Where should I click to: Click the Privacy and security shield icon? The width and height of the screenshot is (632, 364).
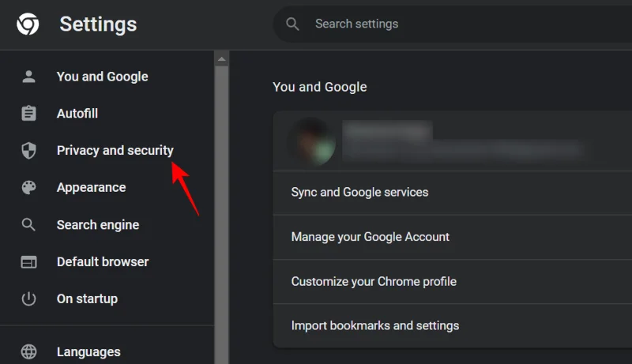point(29,151)
